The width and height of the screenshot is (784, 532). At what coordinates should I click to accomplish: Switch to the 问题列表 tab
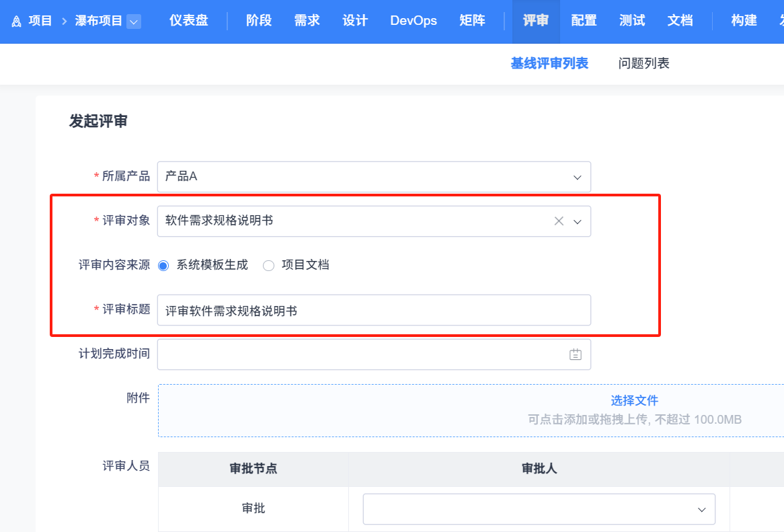point(643,64)
